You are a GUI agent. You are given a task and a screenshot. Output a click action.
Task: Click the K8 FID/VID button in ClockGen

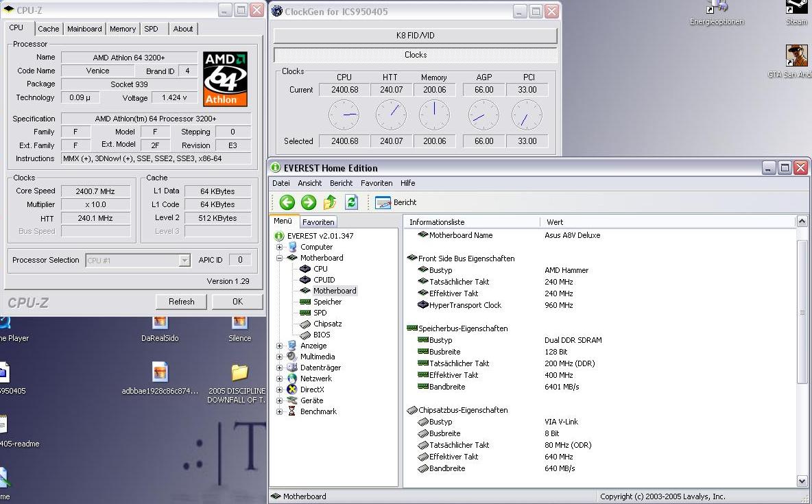click(x=416, y=36)
